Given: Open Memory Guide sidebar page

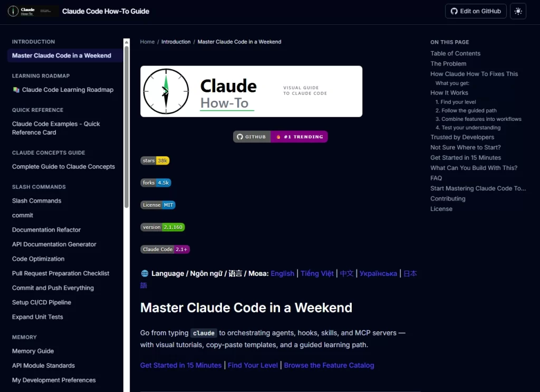Looking at the screenshot, I should pos(33,351).
